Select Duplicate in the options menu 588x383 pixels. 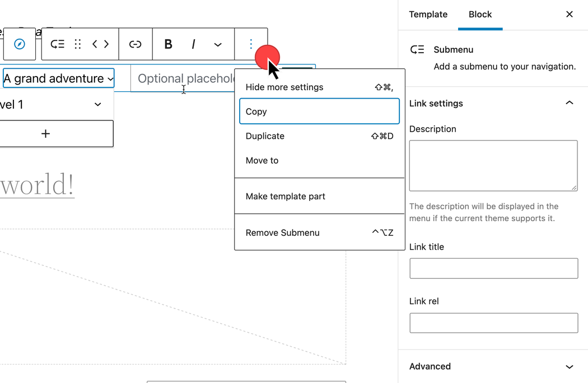tap(320, 136)
